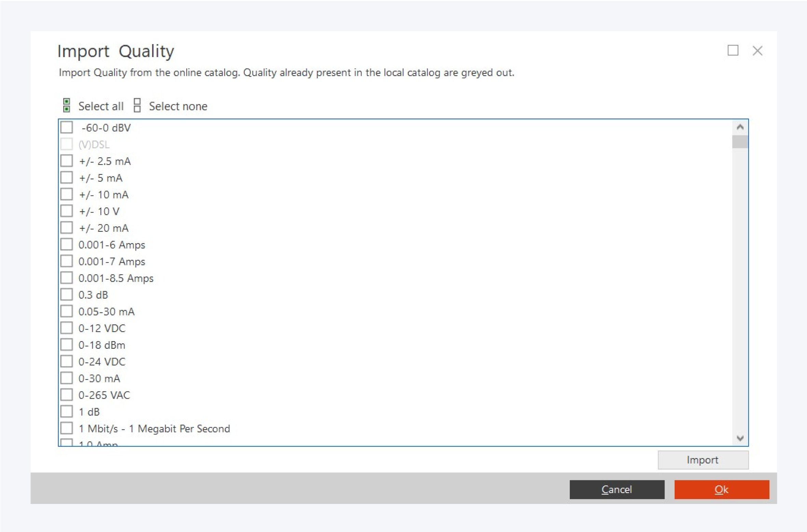Tick the 0-265 VAC checkbox

click(67, 395)
